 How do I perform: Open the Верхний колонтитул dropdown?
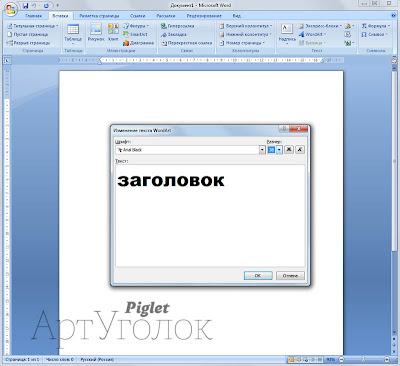pos(246,26)
